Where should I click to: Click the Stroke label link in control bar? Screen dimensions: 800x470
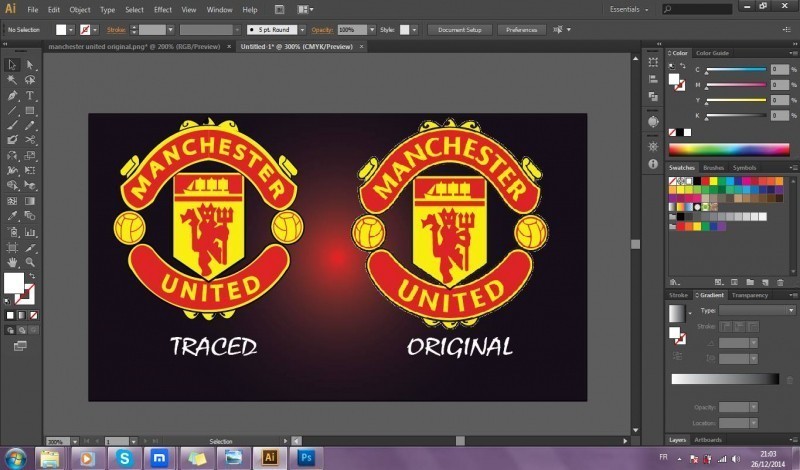tap(116, 30)
